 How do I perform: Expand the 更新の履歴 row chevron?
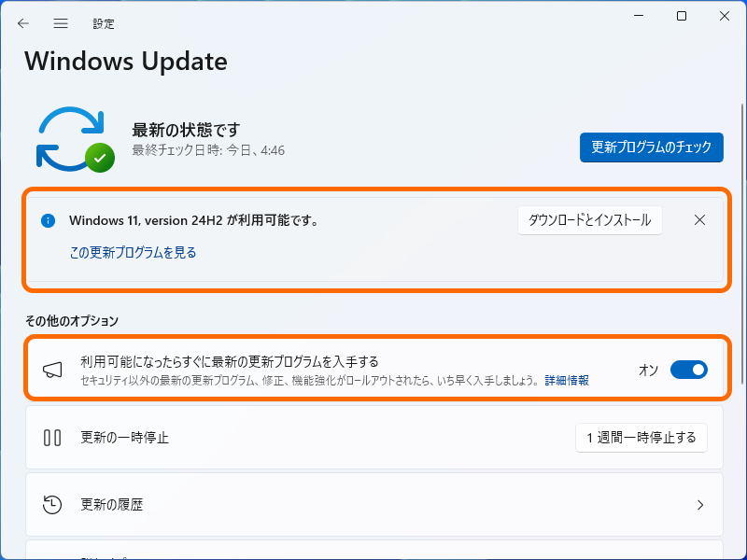pyautogui.click(x=700, y=504)
